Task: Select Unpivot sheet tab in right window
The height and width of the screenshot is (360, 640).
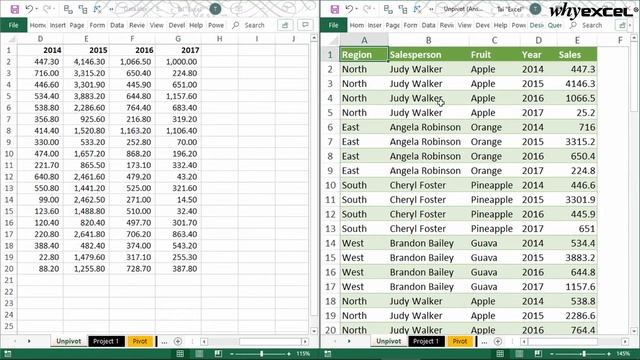Action: (389, 341)
